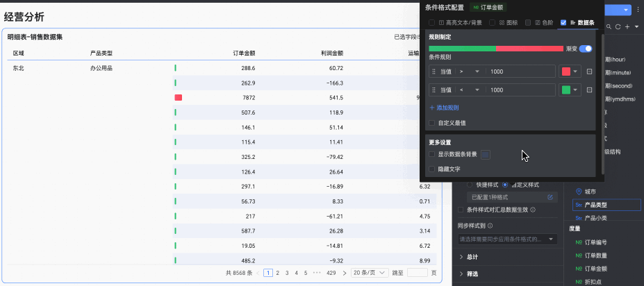Uncheck the 数据条 checkbox
644x286 pixels.
point(563,23)
